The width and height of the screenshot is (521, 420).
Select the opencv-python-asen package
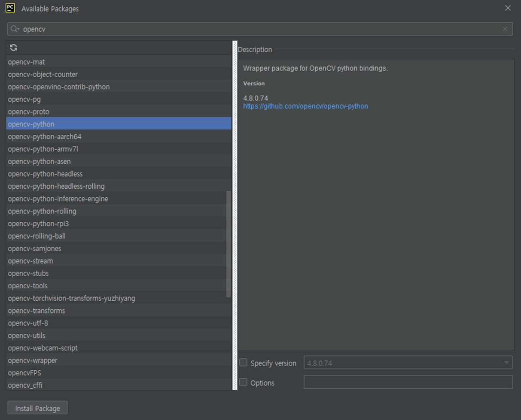119,161
